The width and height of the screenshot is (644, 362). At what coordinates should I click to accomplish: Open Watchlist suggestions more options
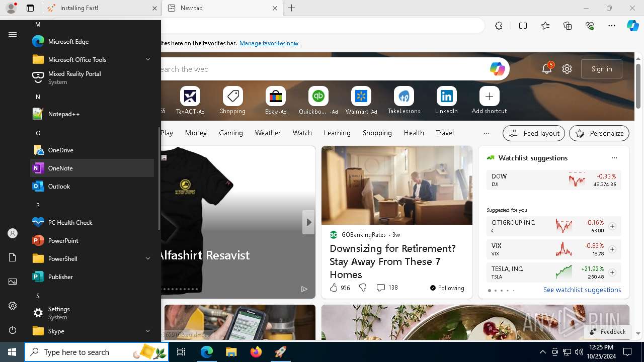point(614,158)
